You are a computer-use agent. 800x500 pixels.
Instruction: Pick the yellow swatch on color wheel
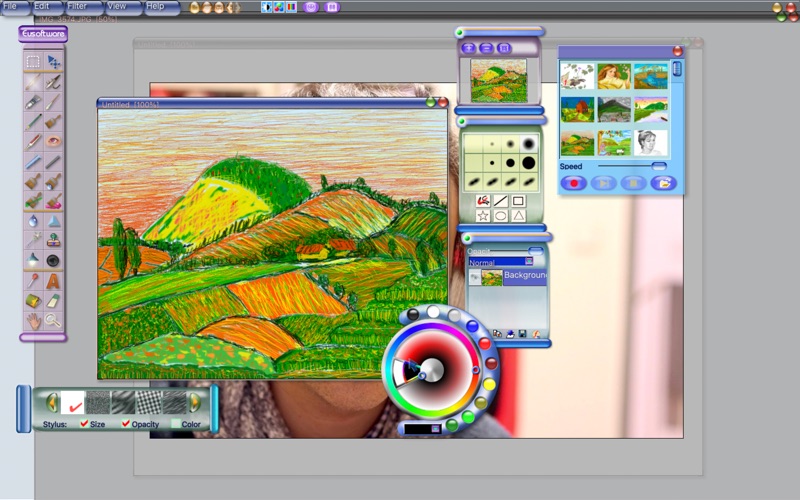coord(489,384)
